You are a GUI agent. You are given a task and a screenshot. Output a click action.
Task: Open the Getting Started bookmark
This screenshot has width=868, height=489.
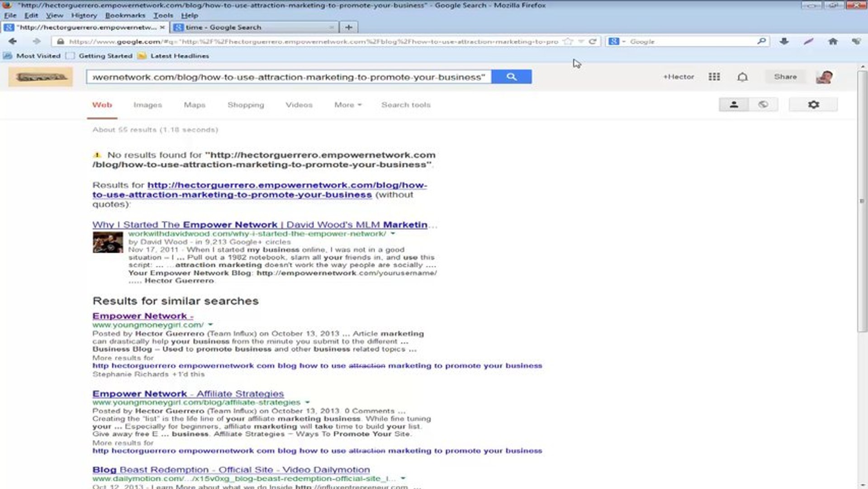(100, 56)
